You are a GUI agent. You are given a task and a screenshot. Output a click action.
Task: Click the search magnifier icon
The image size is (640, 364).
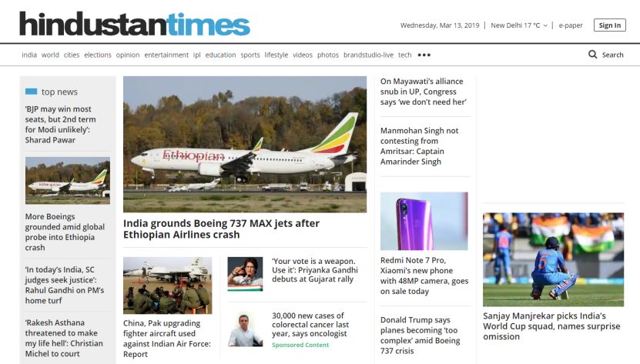593,55
